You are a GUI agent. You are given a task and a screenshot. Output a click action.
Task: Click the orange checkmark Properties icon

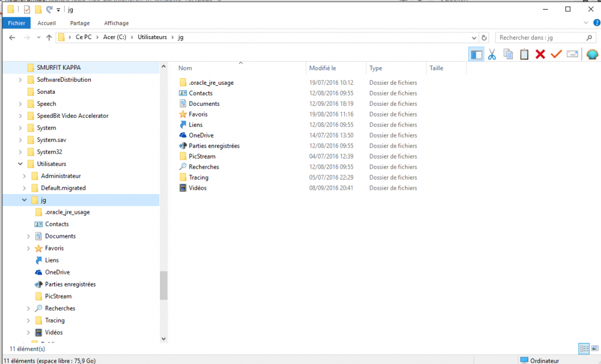point(556,55)
